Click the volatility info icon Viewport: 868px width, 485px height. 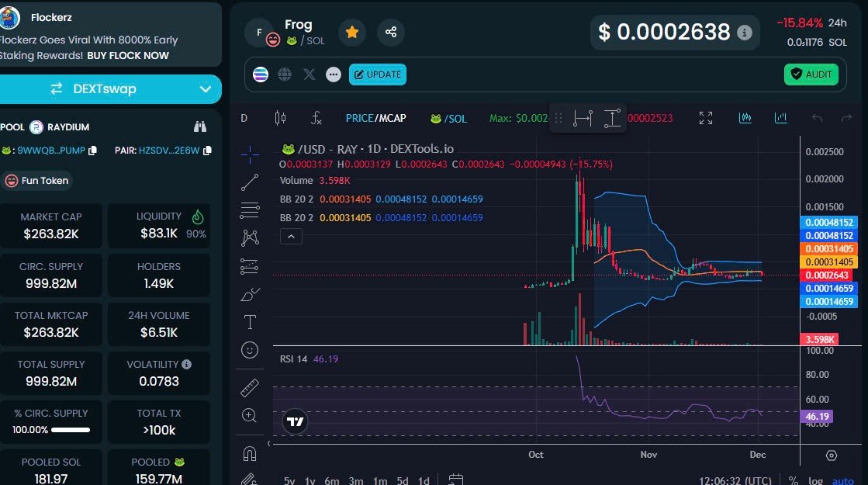[186, 364]
